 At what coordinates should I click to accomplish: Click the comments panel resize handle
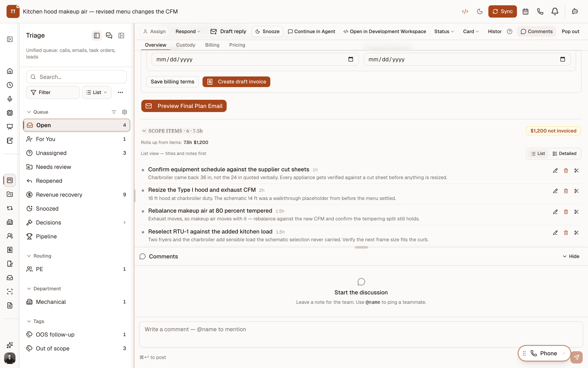(x=361, y=247)
